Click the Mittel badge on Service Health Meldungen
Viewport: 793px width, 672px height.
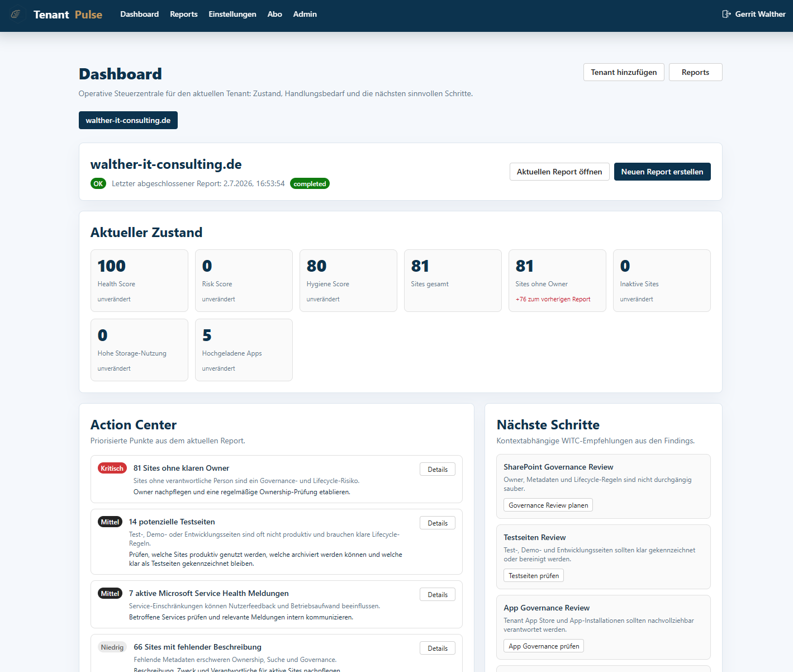[110, 593]
